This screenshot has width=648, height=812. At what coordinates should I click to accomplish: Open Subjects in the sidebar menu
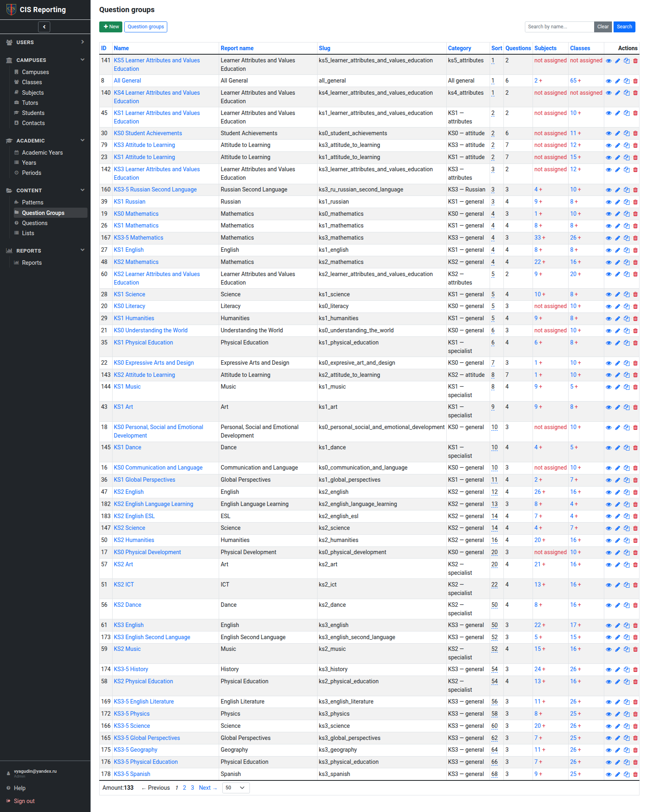(x=33, y=93)
